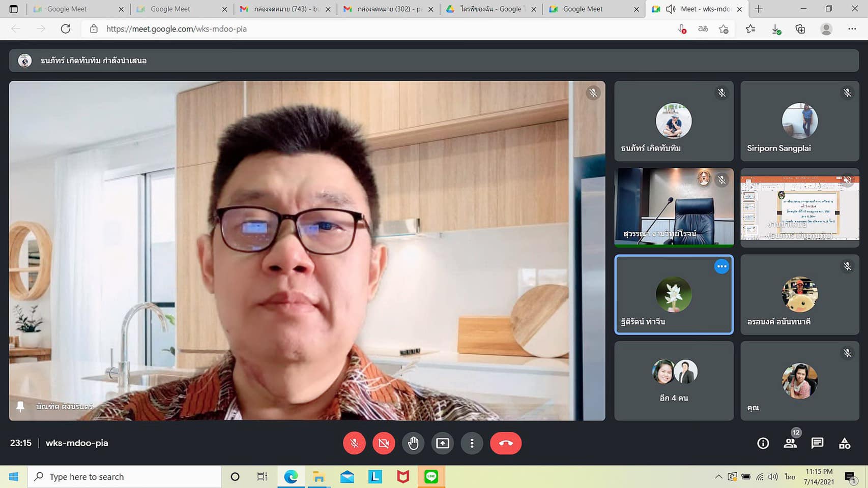Image resolution: width=868 pixels, height=488 pixels.
Task: Open the chat panel
Action: 817,443
